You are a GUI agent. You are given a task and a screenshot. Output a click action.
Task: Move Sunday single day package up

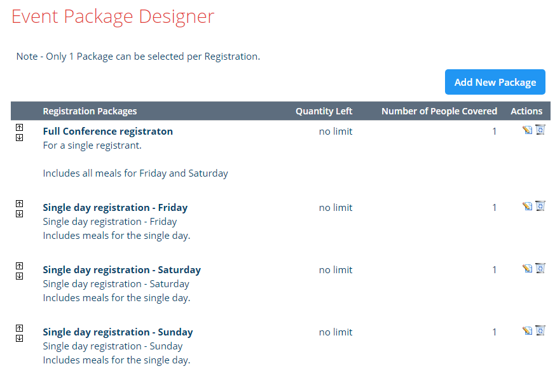(x=19, y=328)
